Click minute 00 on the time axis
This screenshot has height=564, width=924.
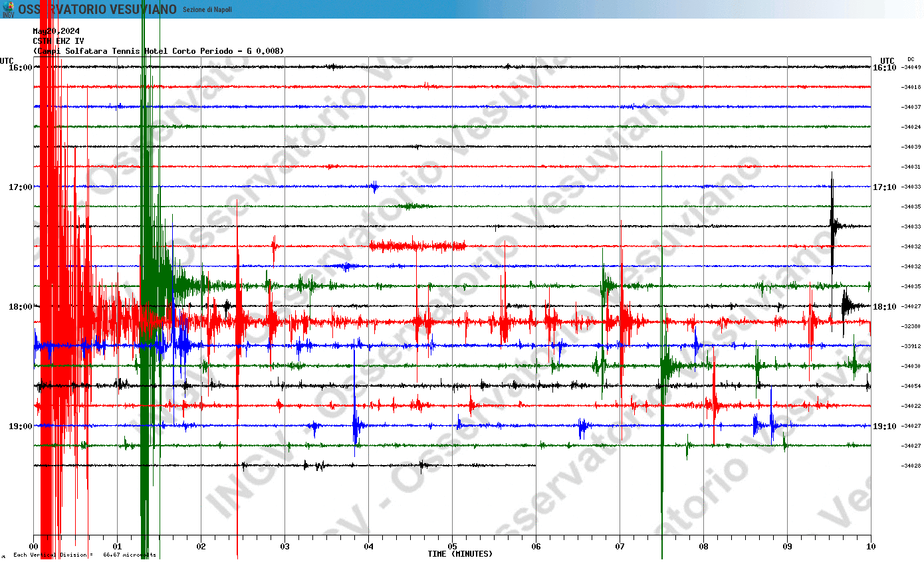click(x=34, y=547)
